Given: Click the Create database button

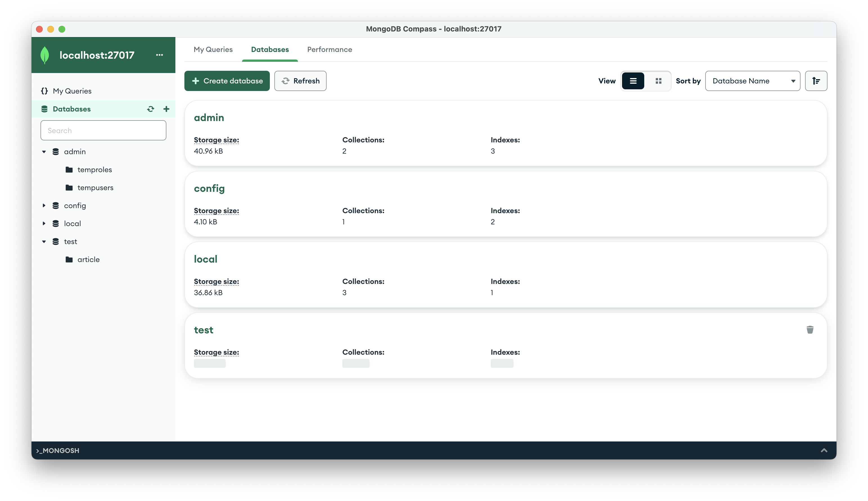Looking at the screenshot, I should point(227,81).
